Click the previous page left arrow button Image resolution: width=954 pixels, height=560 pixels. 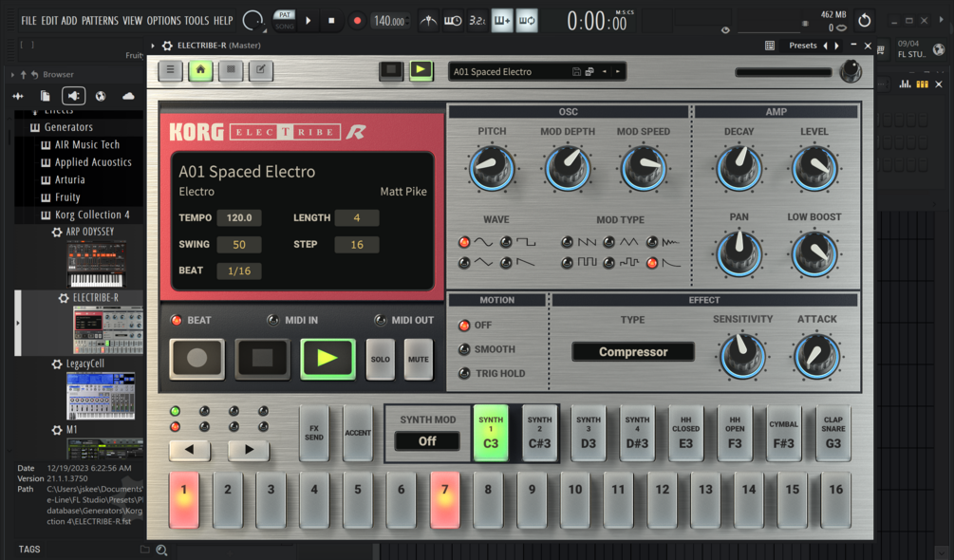pyautogui.click(x=190, y=450)
